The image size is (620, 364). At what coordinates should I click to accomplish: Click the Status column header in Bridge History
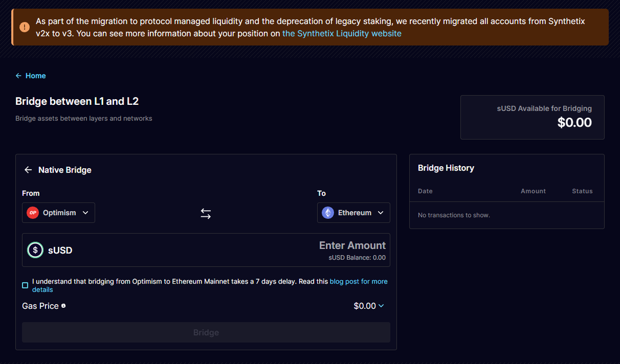click(x=582, y=191)
